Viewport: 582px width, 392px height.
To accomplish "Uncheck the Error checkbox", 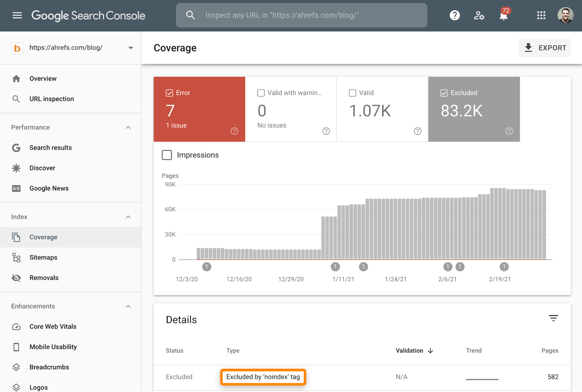I will pos(170,93).
